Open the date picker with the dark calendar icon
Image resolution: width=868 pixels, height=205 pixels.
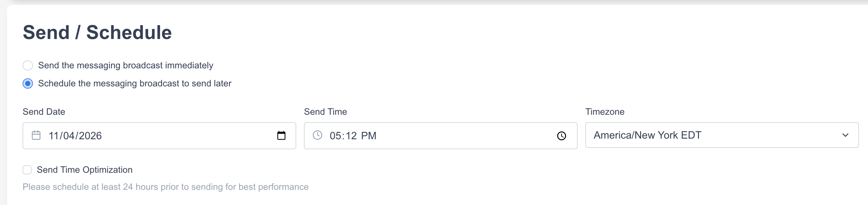click(281, 136)
